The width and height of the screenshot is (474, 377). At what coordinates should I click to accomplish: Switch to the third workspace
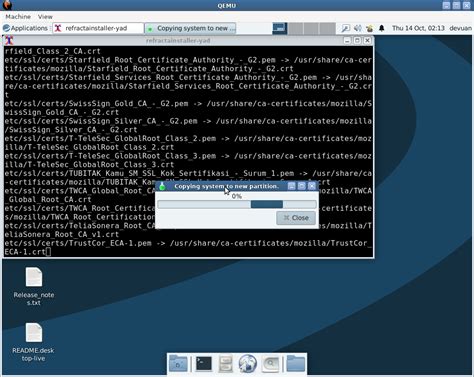pyautogui.click(x=311, y=28)
